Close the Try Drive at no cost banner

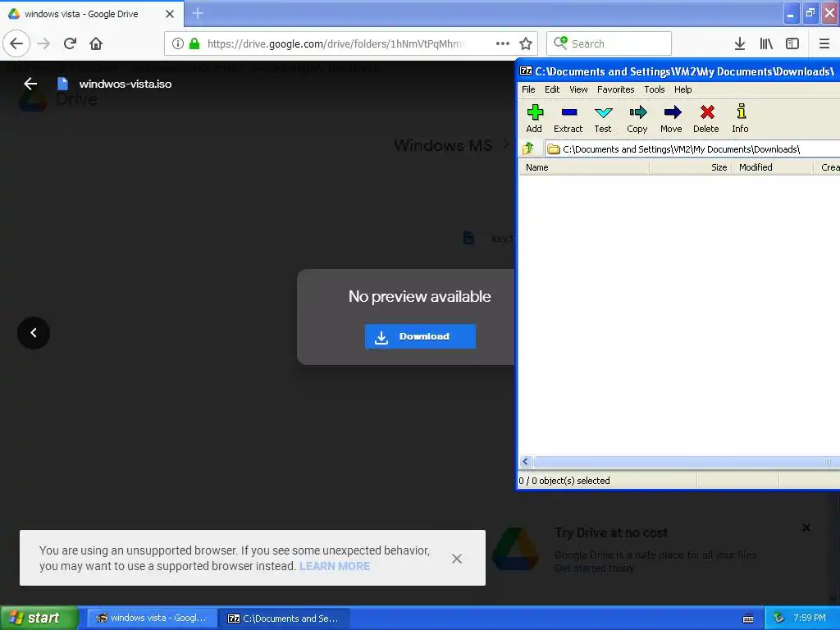coord(806,527)
